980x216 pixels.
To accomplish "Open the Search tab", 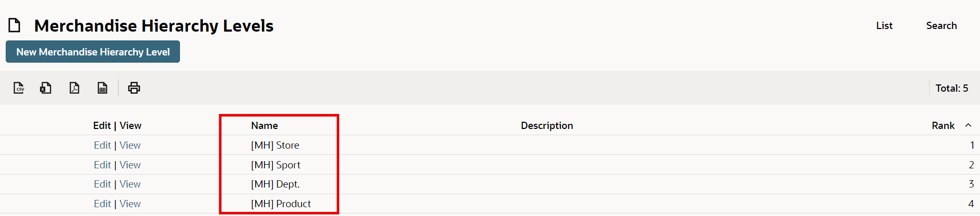I will (x=941, y=25).
